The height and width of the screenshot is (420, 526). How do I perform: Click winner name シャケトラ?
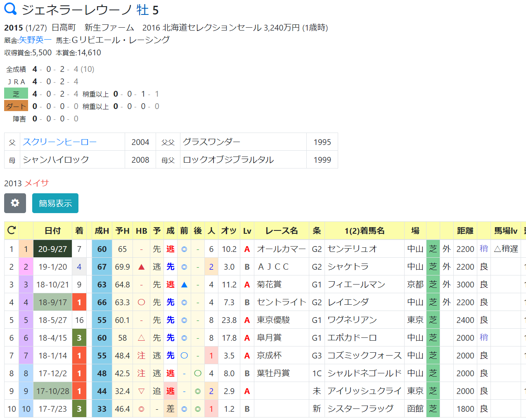point(348,266)
